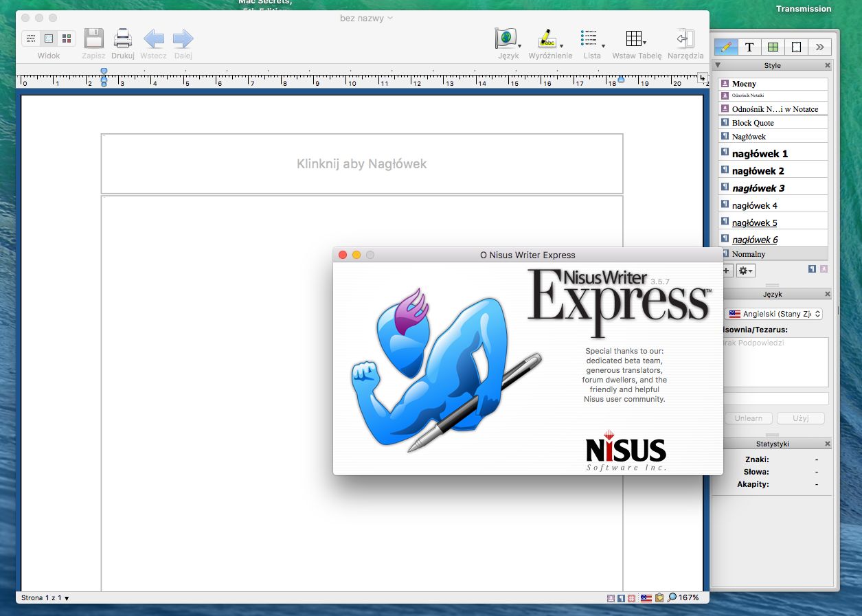This screenshot has height=616, width=862.
Task: Switch to the page layout tab in tooldrawer
Action: (796, 47)
